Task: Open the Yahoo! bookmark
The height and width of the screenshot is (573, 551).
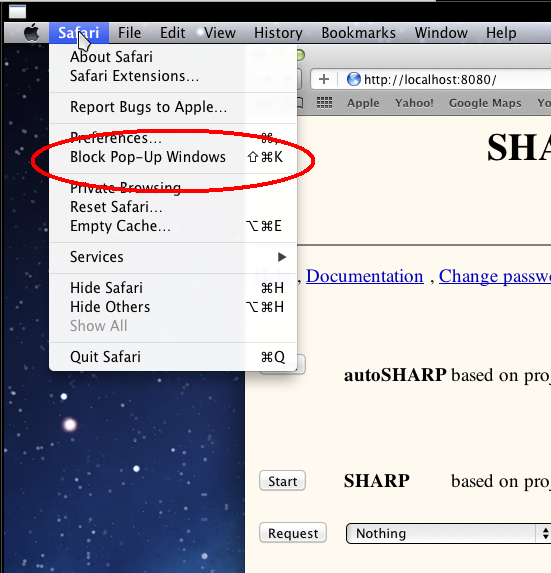Action: pyautogui.click(x=414, y=103)
